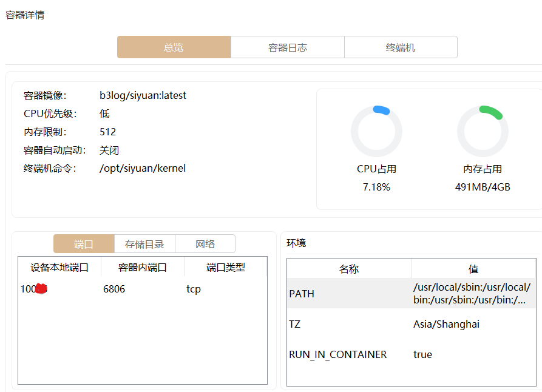
Task: Show the 存储目录 storage directory sub-tab
Action: point(144,244)
